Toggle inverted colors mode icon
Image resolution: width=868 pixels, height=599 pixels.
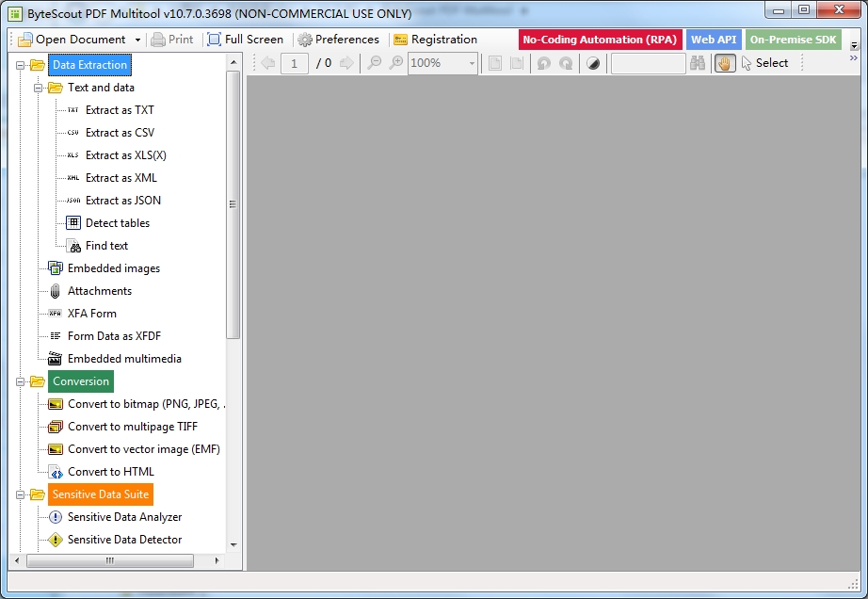point(593,63)
